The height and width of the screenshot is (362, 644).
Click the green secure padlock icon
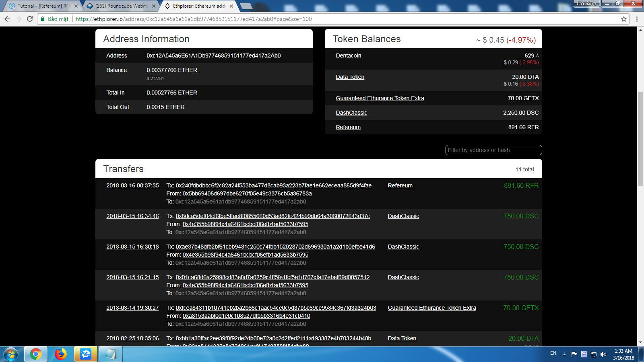point(43,19)
